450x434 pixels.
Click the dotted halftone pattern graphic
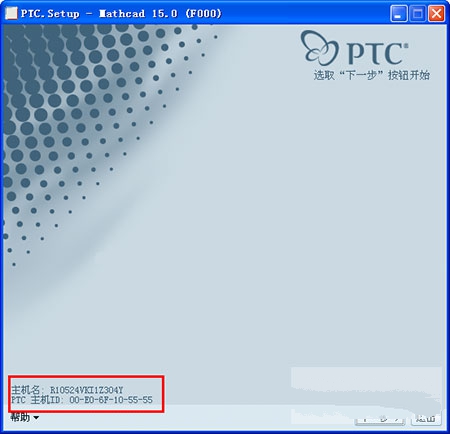(x=83, y=117)
